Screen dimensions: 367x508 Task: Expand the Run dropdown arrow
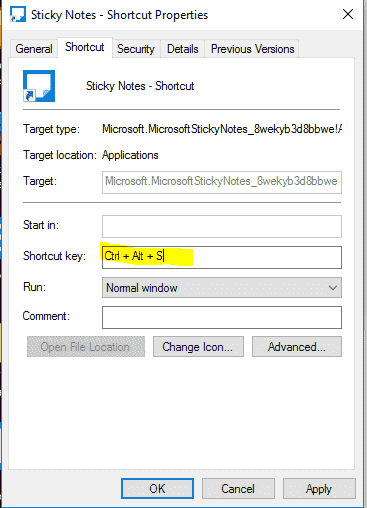332,288
